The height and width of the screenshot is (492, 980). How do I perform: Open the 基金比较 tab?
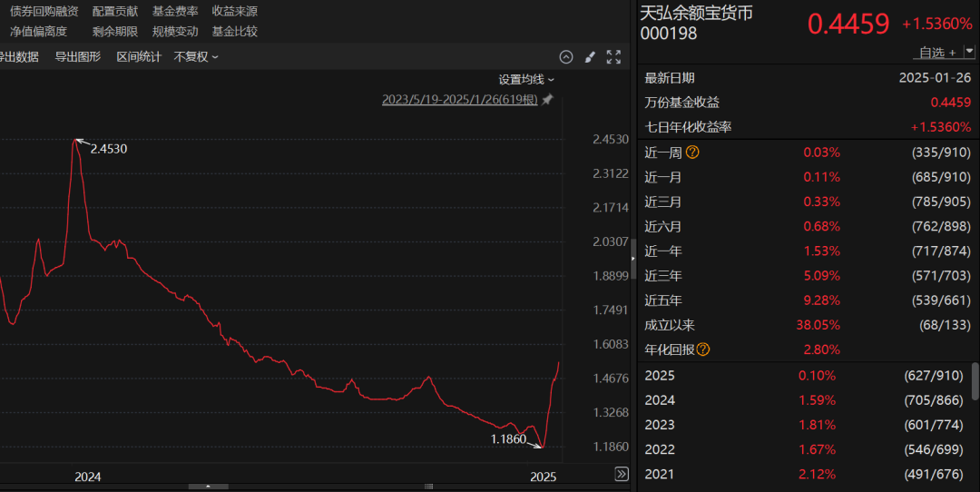(x=234, y=31)
